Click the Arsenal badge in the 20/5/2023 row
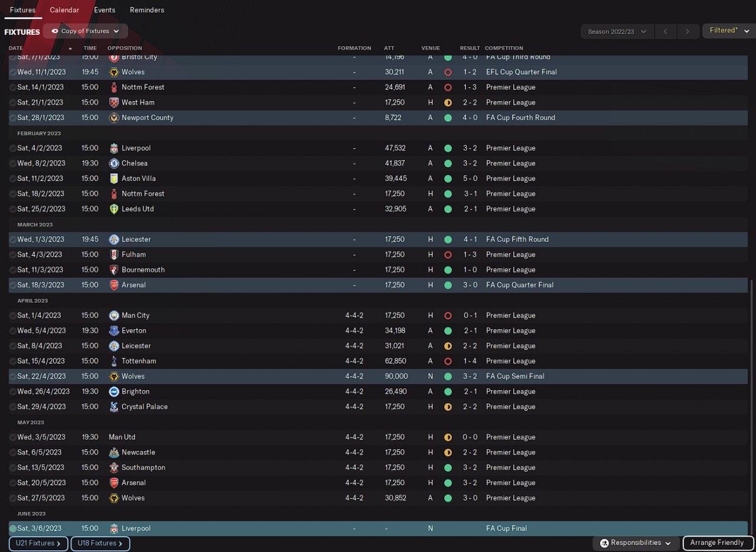This screenshot has height=552, width=756. pos(114,483)
